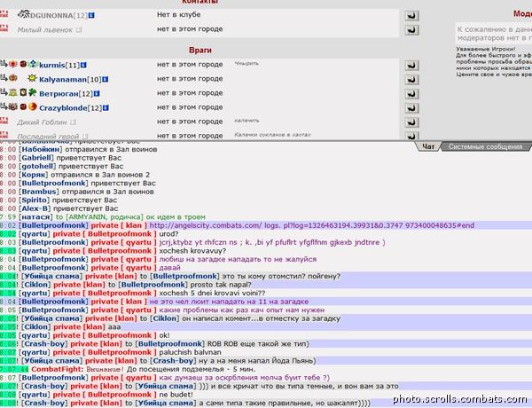Click the small info box after Дикий Гоблин
This screenshot has height=408, width=532.
click(73, 122)
